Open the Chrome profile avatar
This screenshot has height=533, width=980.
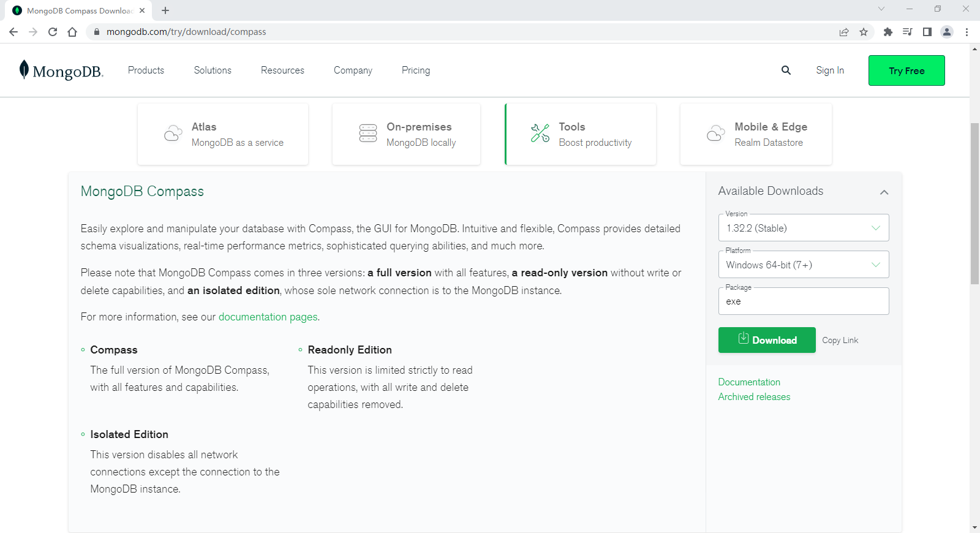coord(947,32)
